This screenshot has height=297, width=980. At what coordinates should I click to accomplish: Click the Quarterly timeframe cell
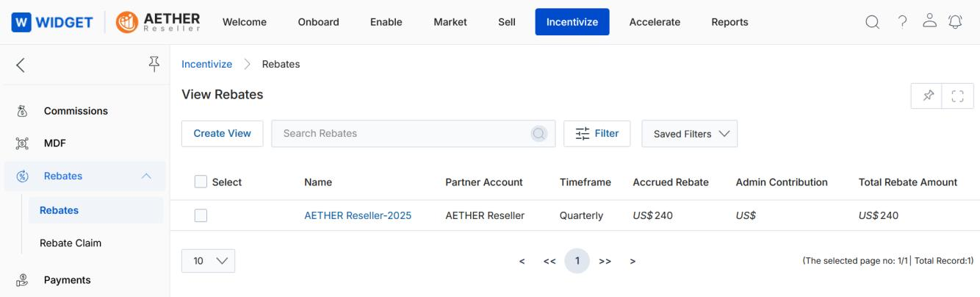tap(581, 215)
